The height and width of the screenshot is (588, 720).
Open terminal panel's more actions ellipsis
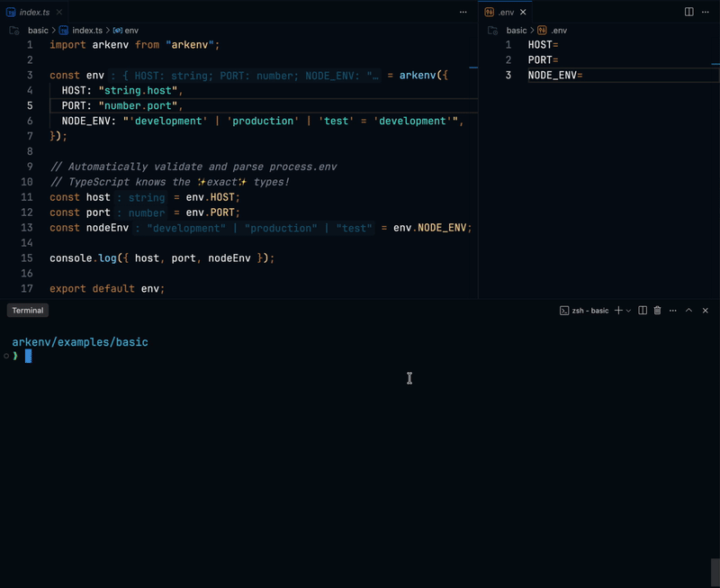tap(672, 311)
